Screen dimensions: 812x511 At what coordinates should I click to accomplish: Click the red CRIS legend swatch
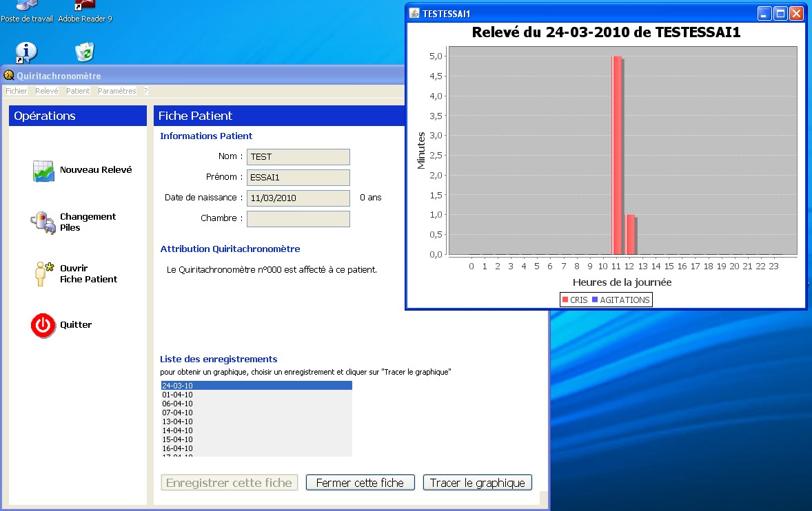565,300
